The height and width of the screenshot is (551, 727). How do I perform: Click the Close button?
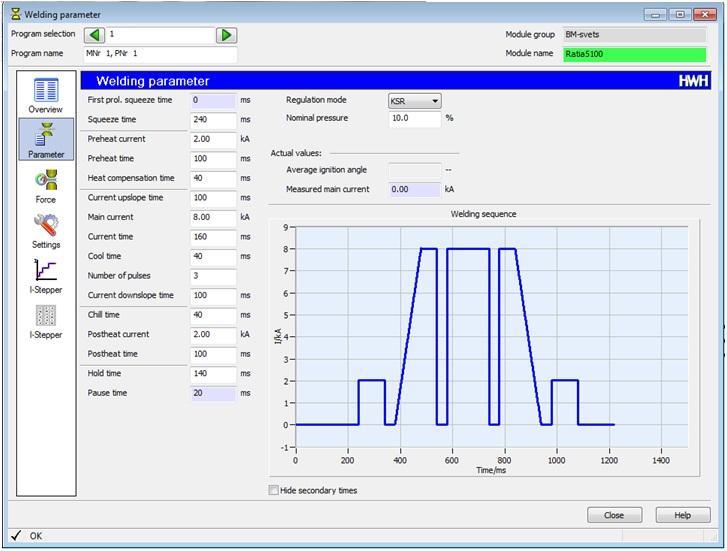614,515
